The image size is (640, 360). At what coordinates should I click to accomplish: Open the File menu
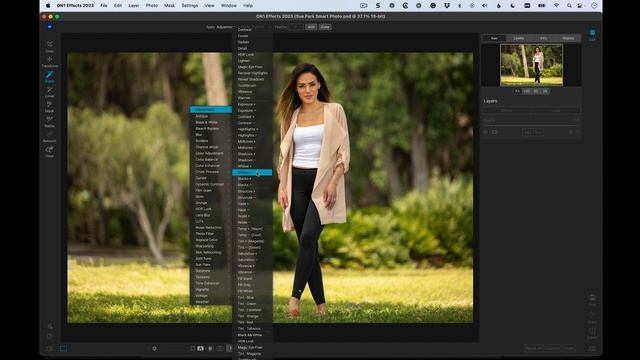(x=104, y=6)
